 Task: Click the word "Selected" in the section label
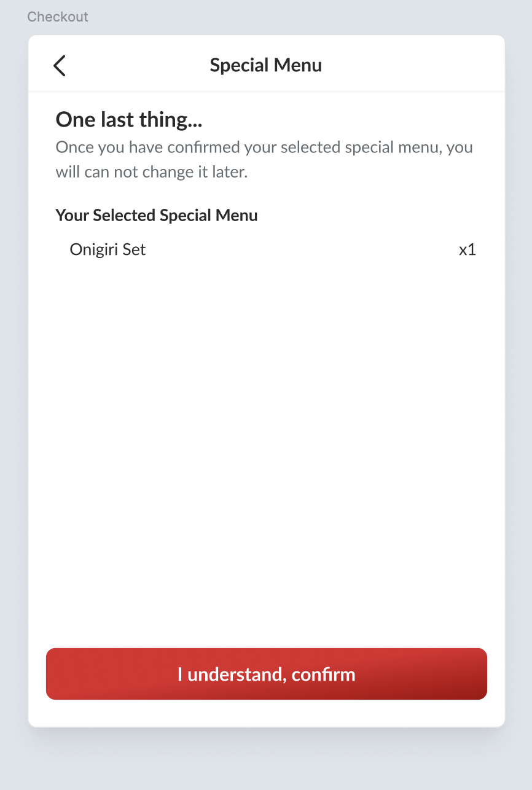[x=125, y=216]
